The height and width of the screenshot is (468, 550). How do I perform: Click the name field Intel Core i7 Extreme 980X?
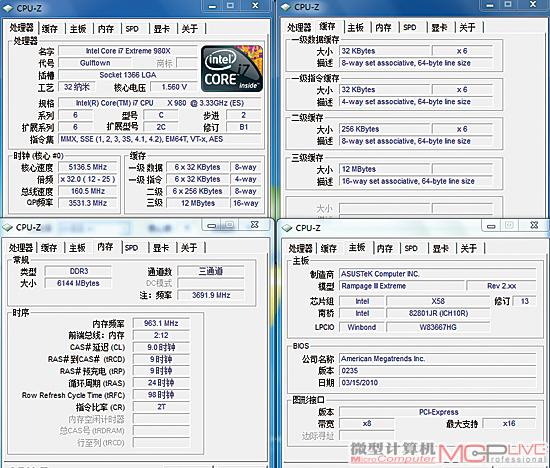[128, 51]
